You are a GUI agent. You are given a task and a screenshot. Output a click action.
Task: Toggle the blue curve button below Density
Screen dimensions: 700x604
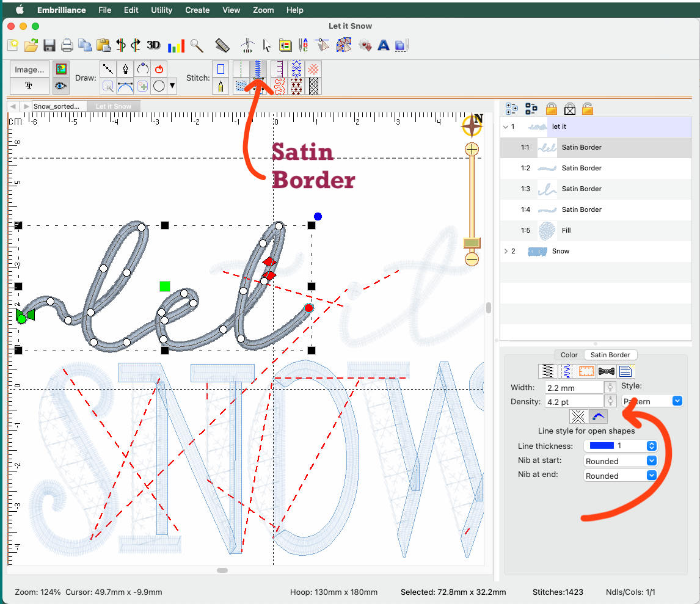click(x=599, y=417)
